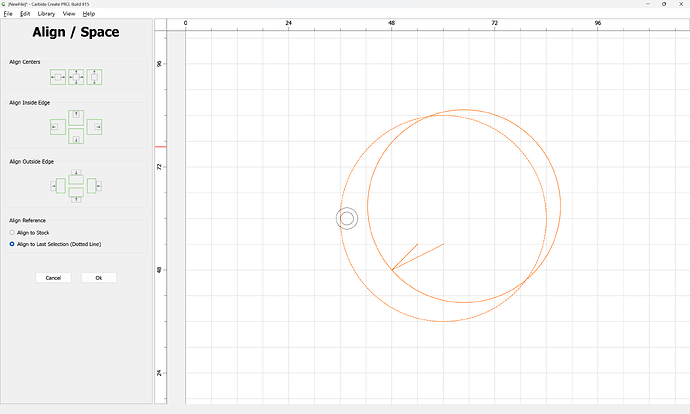Viewport: 690px width, 414px height.
Task: Click the small double circle on canvas
Action: tap(347, 218)
